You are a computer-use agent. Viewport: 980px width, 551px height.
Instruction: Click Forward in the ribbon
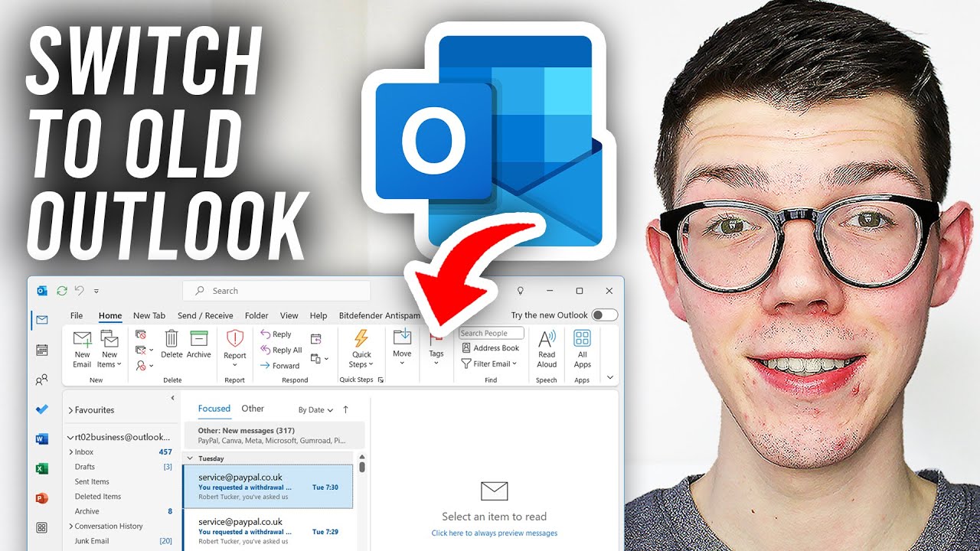280,366
